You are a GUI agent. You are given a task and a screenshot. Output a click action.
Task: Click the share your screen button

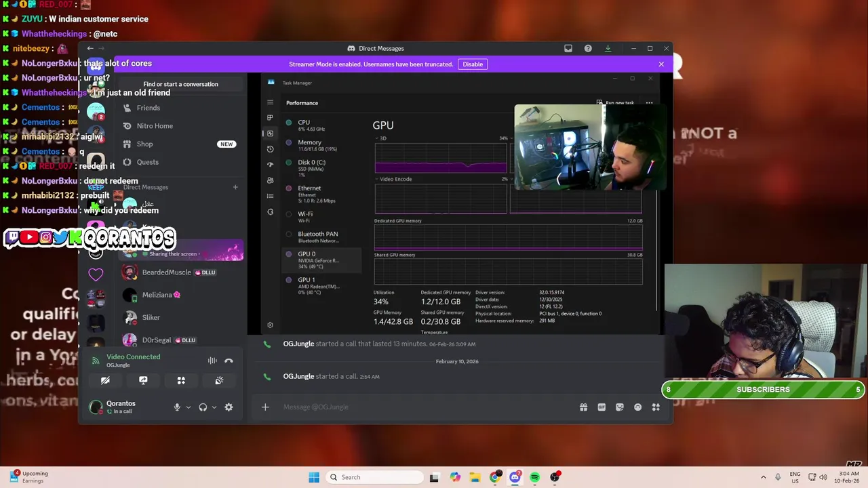point(143,380)
